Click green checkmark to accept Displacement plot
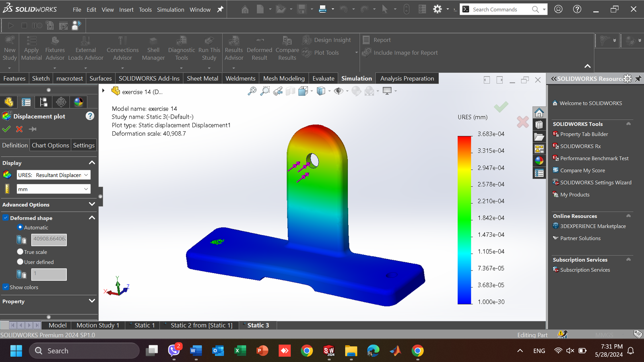 6,129
